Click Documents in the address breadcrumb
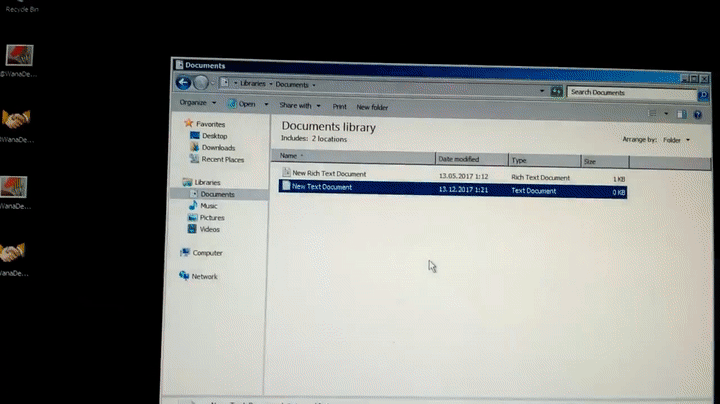Viewport: 720px width, 404px height. pyautogui.click(x=292, y=84)
